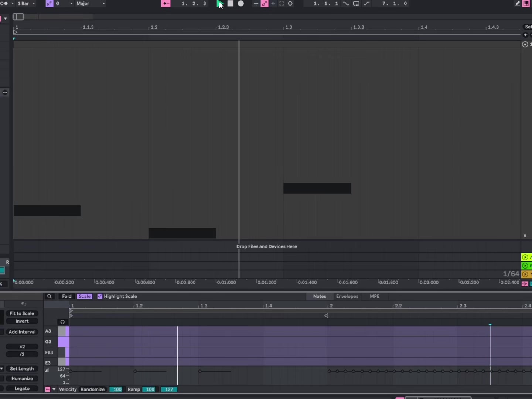Adjust the velocity Randomize amount field 100

point(117,389)
